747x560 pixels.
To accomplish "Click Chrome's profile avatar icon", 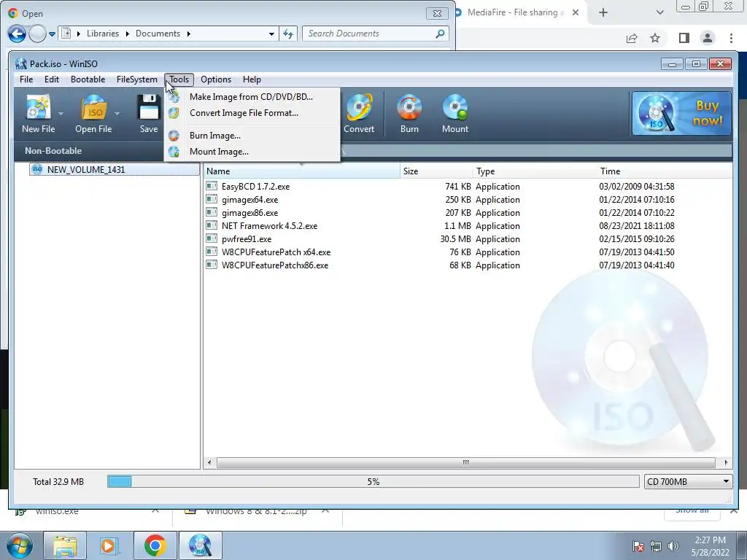I will pos(708,38).
